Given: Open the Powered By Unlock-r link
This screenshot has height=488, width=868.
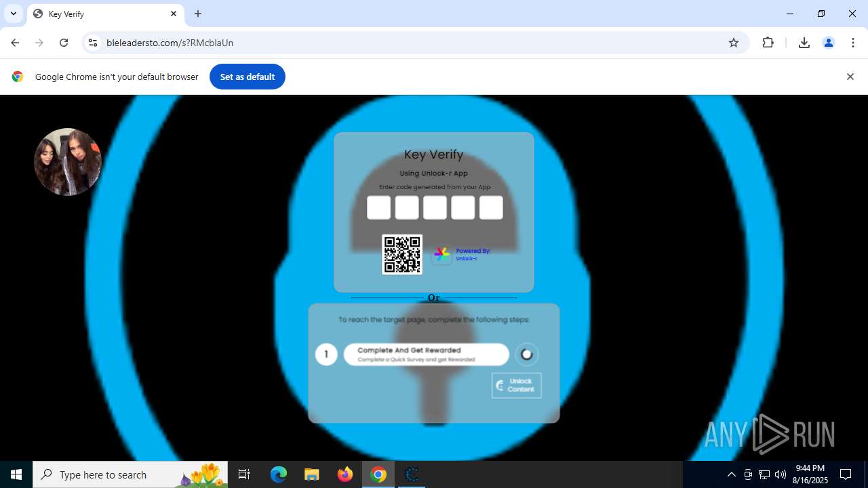Looking at the screenshot, I should (x=473, y=254).
